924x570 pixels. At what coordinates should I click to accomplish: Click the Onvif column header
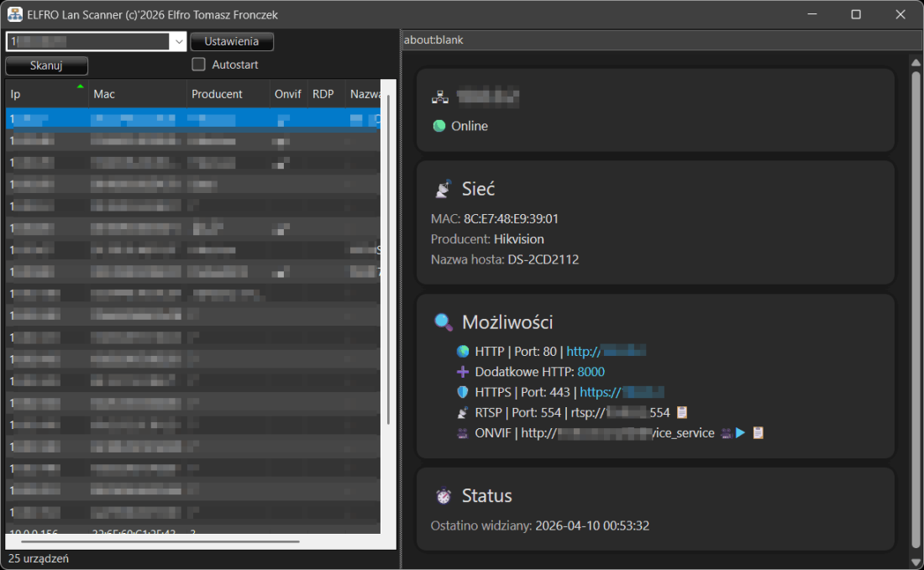pos(287,94)
